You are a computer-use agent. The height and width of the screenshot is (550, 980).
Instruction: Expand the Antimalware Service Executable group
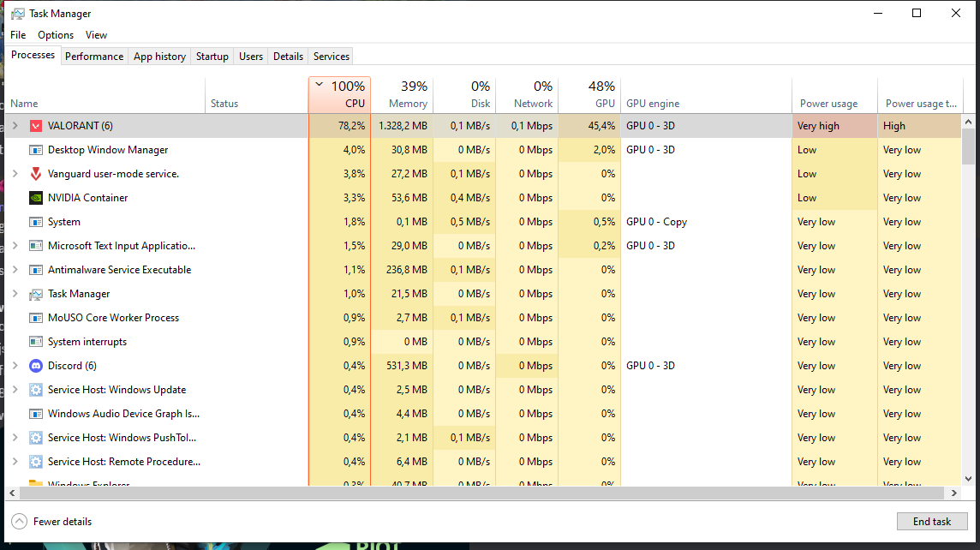tap(15, 270)
